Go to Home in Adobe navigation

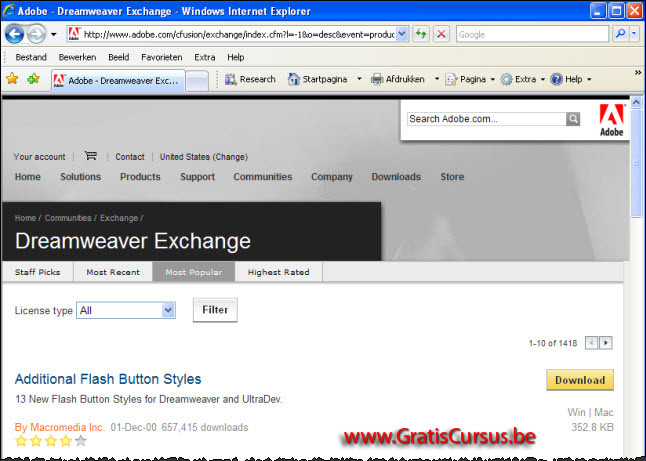click(x=28, y=177)
